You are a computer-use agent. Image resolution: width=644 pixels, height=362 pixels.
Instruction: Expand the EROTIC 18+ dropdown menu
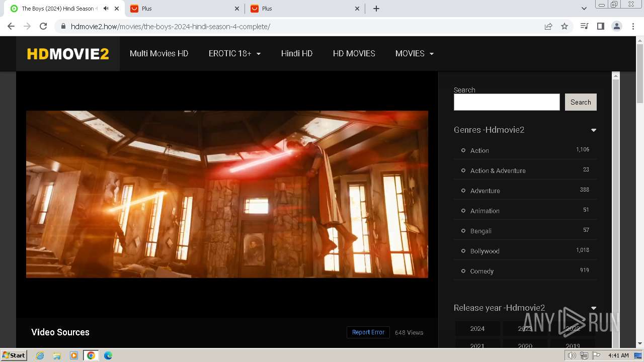click(x=234, y=53)
